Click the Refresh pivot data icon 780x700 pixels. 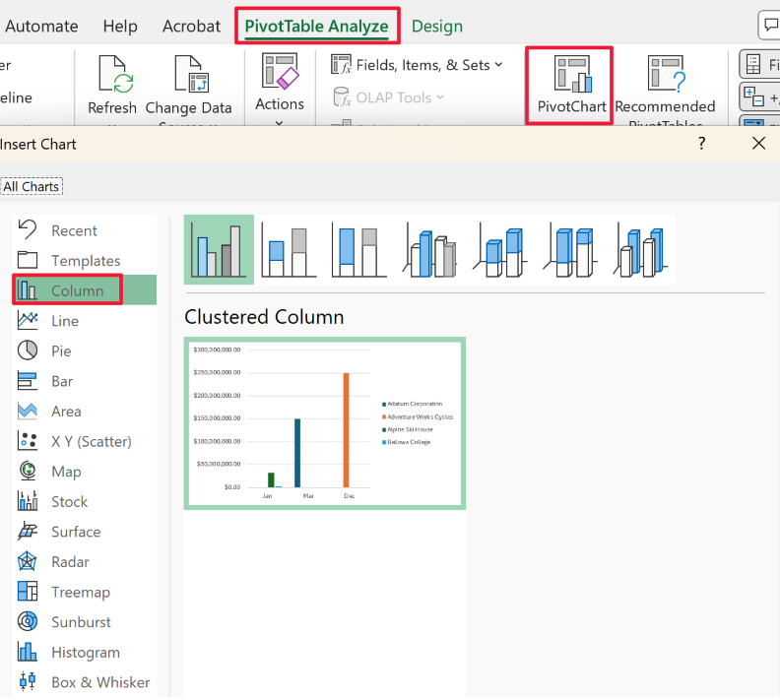pyautogui.click(x=116, y=74)
